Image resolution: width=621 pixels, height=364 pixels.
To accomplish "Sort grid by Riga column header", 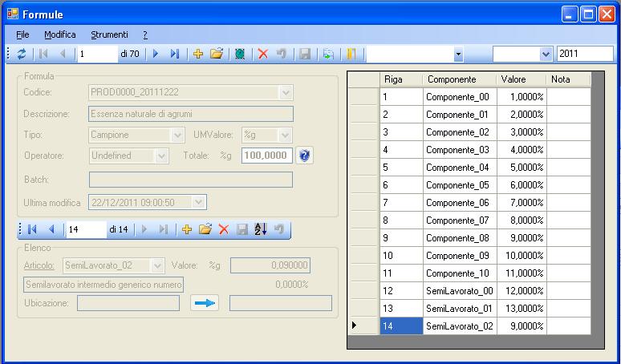I will 401,79.
